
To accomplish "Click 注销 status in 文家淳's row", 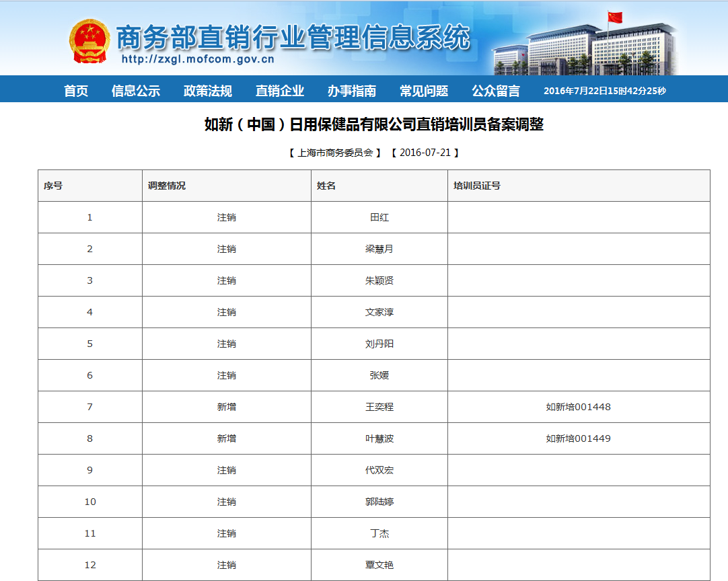I will (227, 312).
